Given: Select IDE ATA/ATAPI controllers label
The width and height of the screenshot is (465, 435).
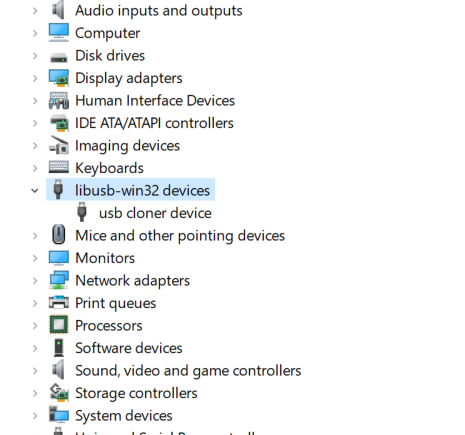Looking at the screenshot, I should pos(154,123).
